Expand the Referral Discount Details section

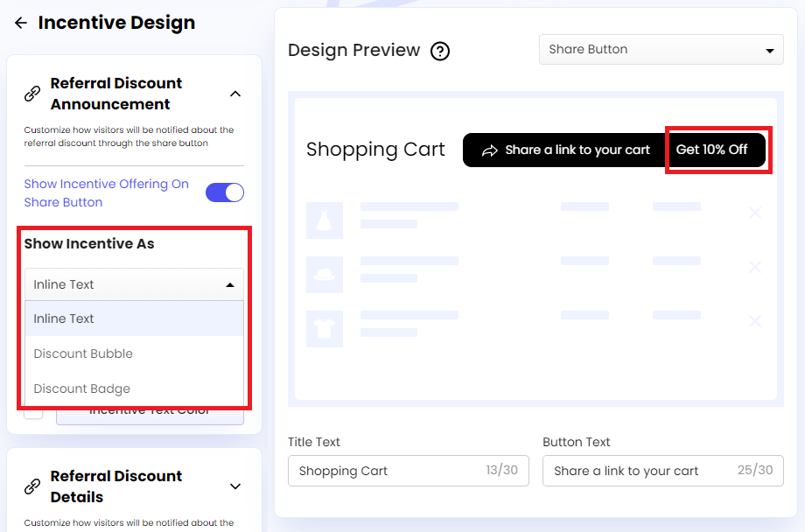coord(234,486)
